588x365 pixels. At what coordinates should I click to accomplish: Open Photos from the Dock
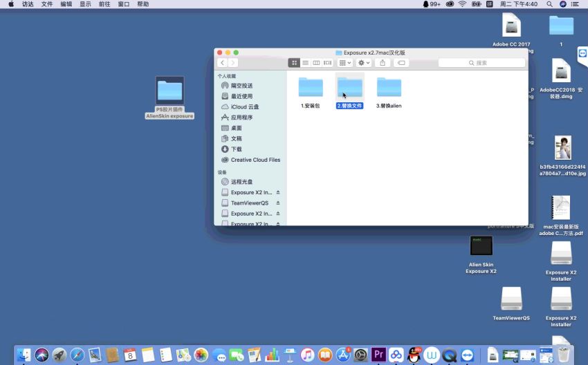[201, 355]
